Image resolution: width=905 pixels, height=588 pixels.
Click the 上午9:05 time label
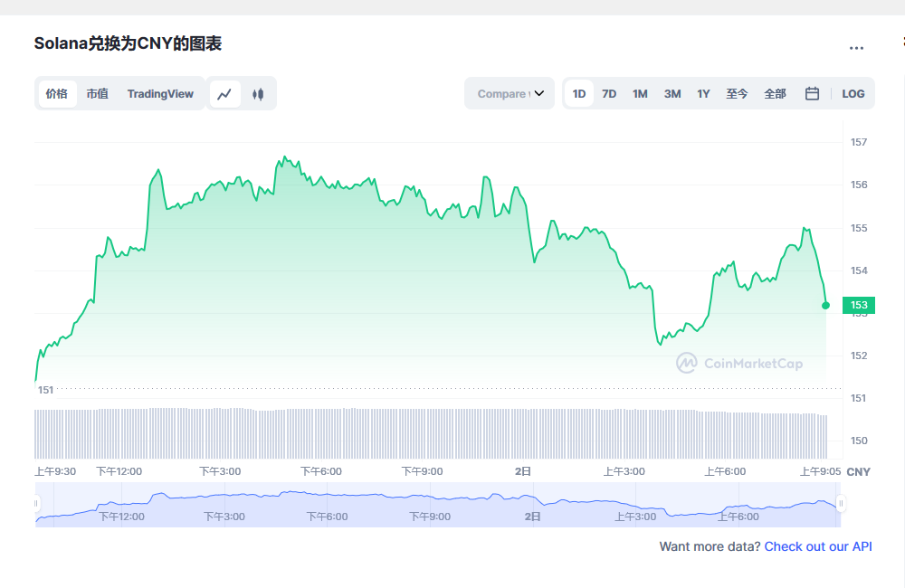(820, 471)
